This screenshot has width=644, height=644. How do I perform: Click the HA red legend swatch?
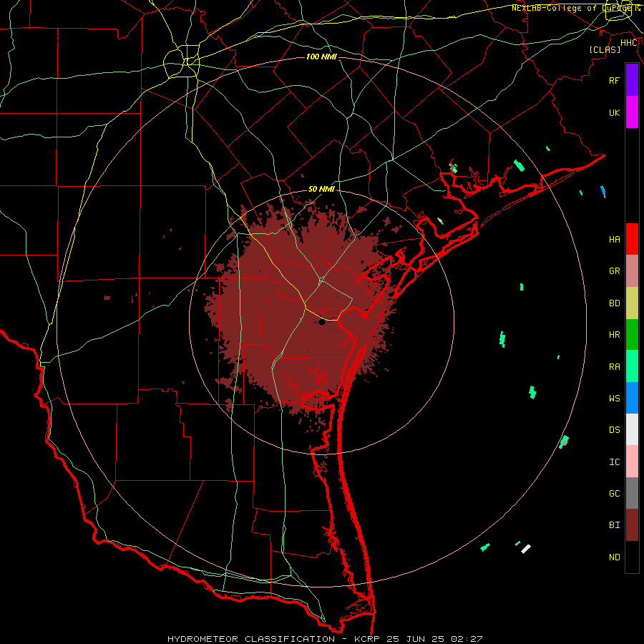[632, 239]
